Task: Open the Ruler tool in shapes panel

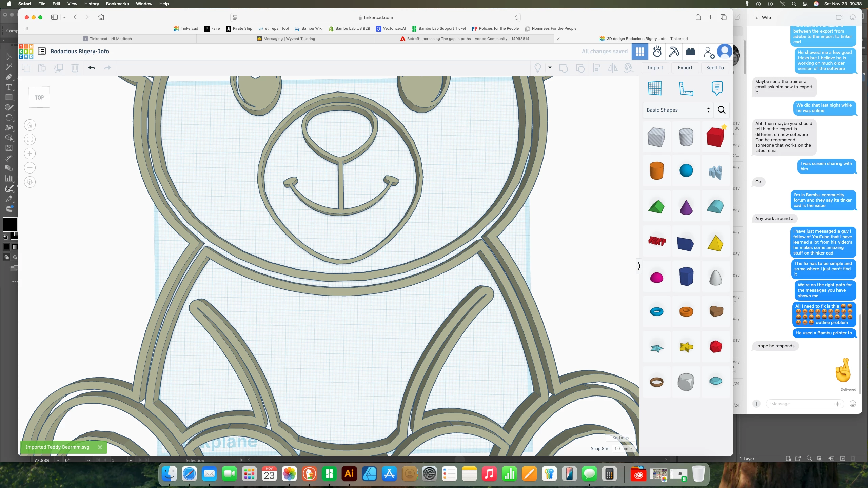Action: coord(686,88)
